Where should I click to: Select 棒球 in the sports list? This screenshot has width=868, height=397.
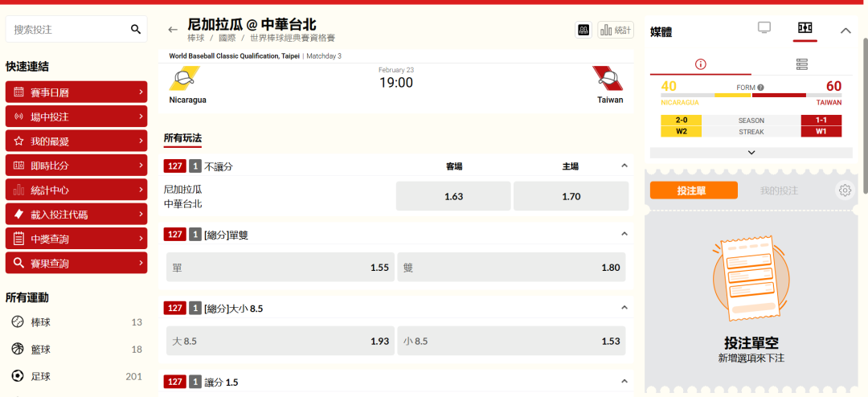click(76, 322)
